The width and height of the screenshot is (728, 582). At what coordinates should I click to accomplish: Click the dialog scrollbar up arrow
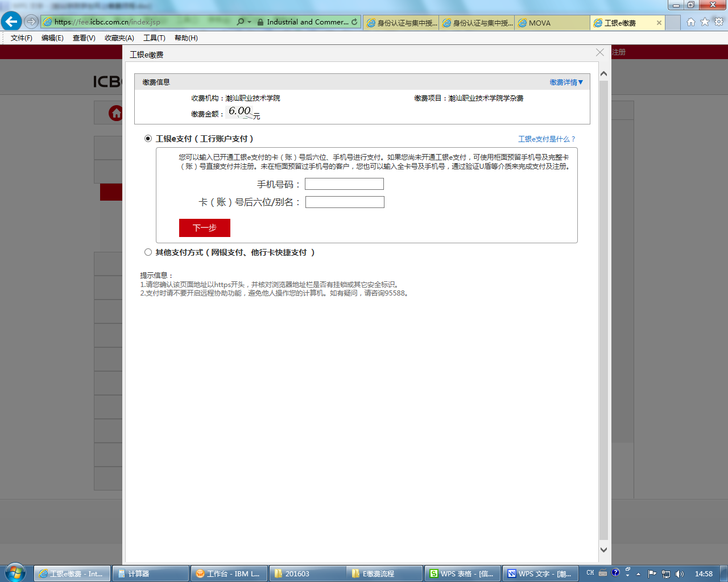tap(604, 74)
